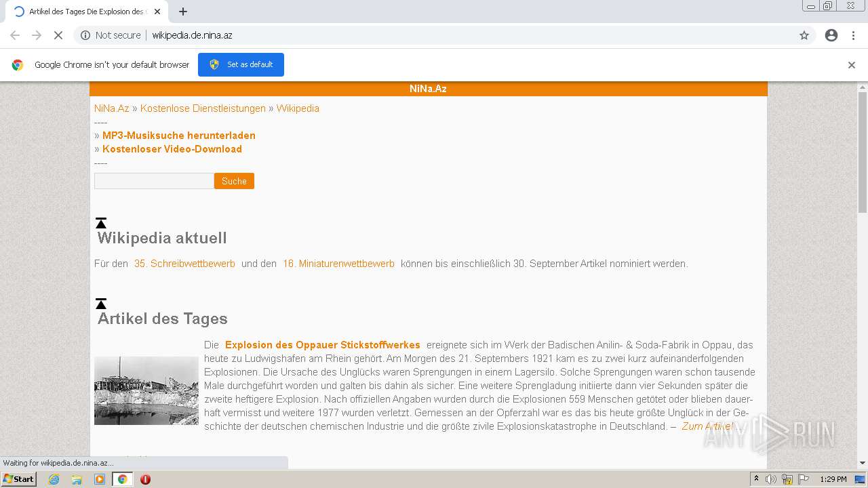Image resolution: width=868 pixels, height=488 pixels.
Task: Go forward to the next page
Action: 37,35
